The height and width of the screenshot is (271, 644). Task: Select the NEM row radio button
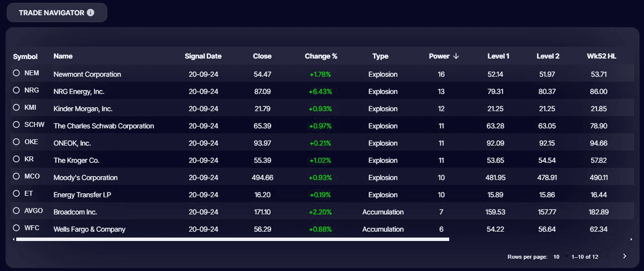click(16, 73)
